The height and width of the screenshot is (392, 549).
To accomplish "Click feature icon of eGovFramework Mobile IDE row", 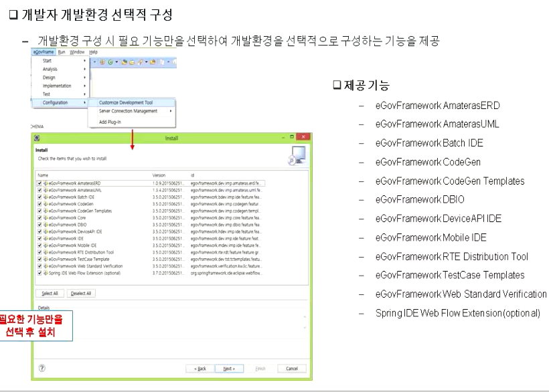I will 46,246.
